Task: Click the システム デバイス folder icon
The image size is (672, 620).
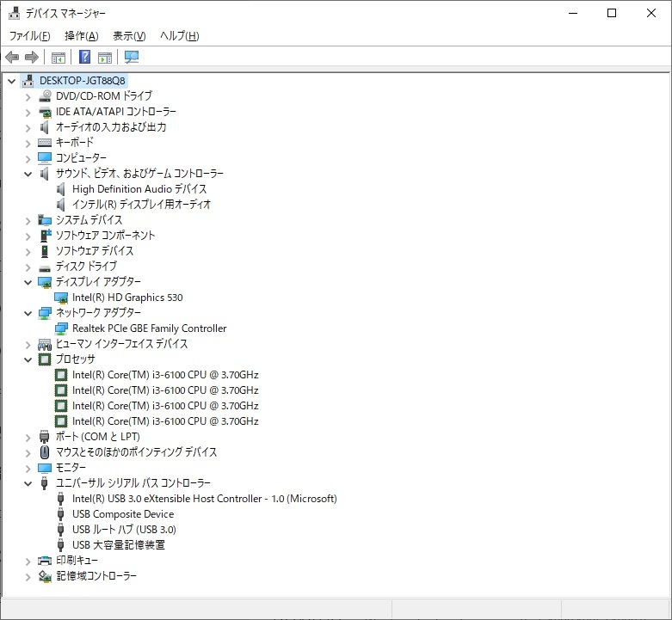Action: coord(45,220)
